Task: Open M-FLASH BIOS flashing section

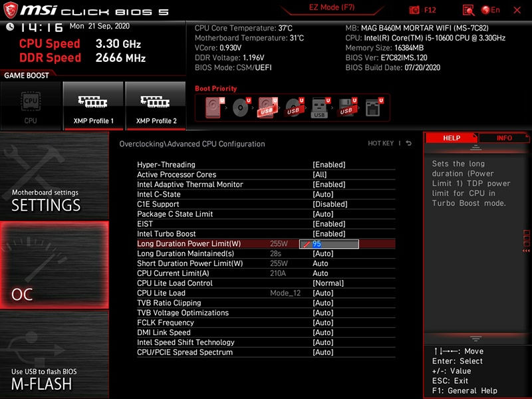Action: coord(55,355)
